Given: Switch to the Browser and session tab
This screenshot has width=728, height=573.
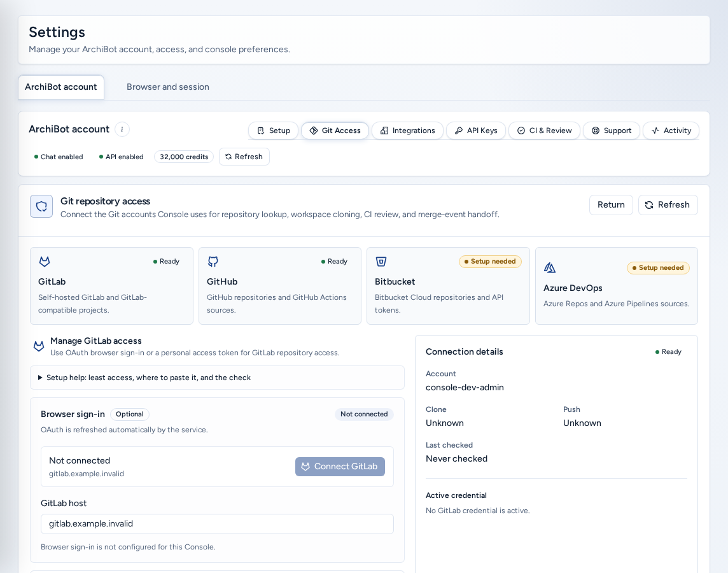Looking at the screenshot, I should click(x=168, y=87).
